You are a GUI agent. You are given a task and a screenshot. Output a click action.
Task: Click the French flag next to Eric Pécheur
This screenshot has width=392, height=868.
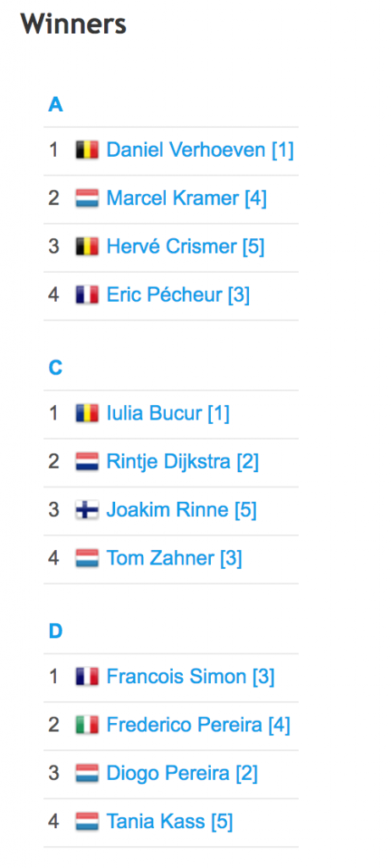[x=87, y=294]
